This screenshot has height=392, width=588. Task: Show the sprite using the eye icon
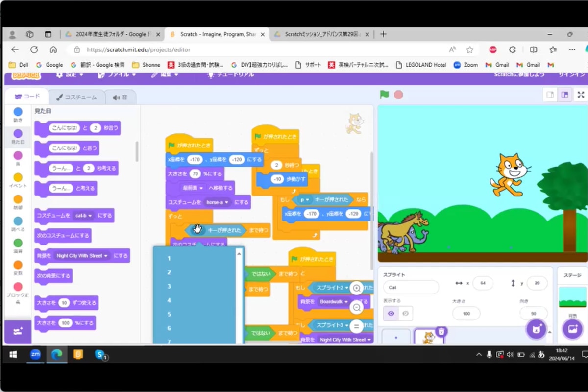[x=391, y=313]
